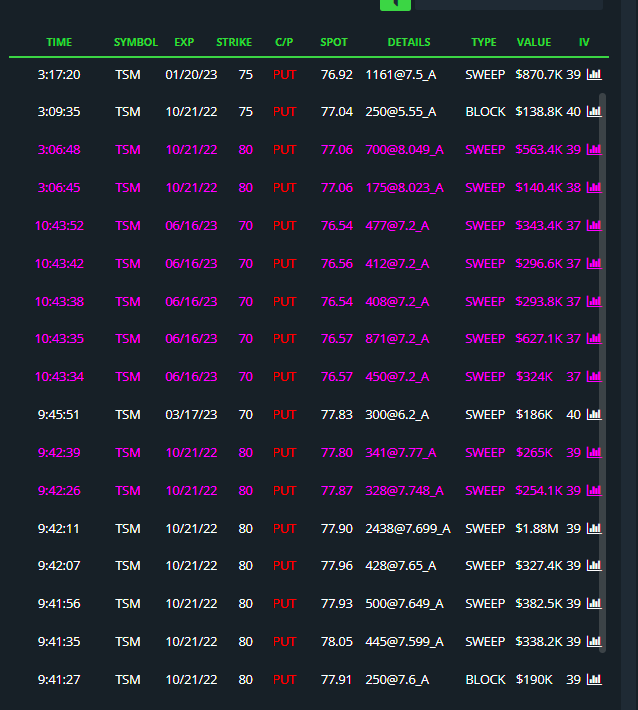This screenshot has width=638, height=710.
Task: Open chart icon for 3:06:45 row
Action: coord(594,187)
